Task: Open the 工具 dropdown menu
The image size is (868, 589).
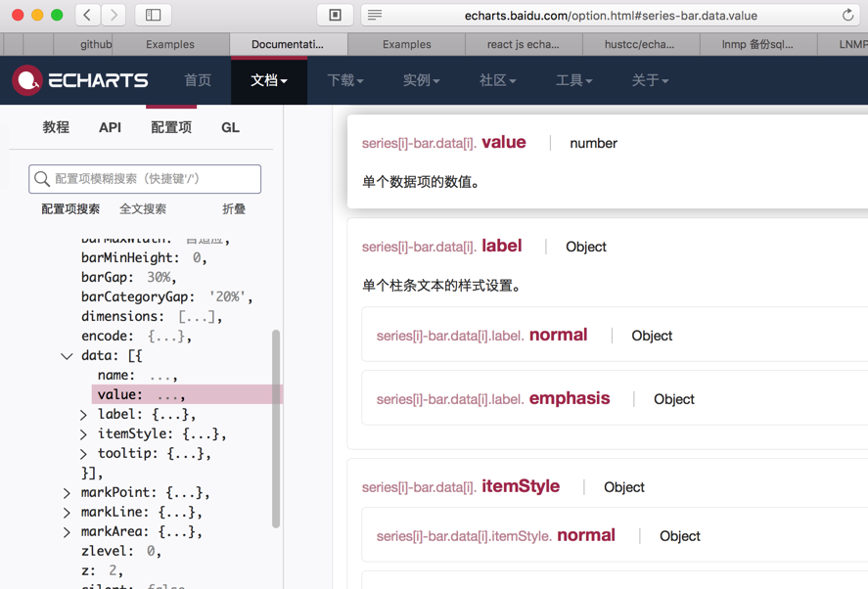Action: tap(573, 80)
